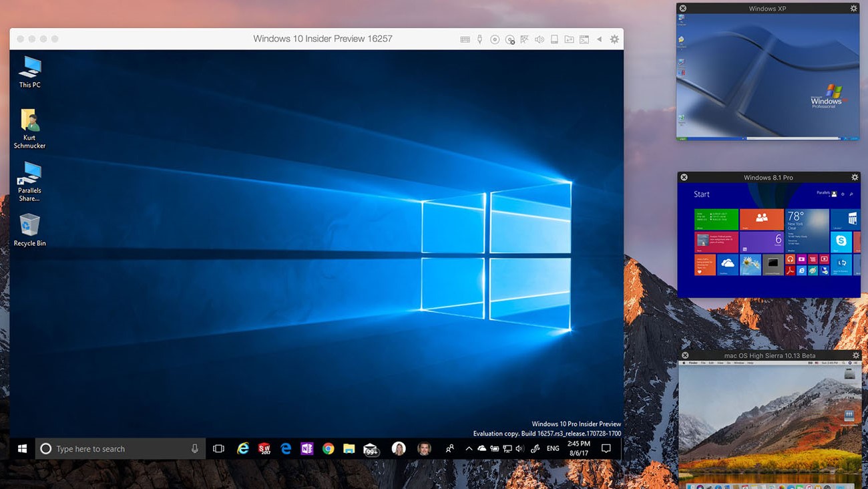The width and height of the screenshot is (868, 489).
Task: Click the 78° New York weather tile
Action: click(x=807, y=230)
